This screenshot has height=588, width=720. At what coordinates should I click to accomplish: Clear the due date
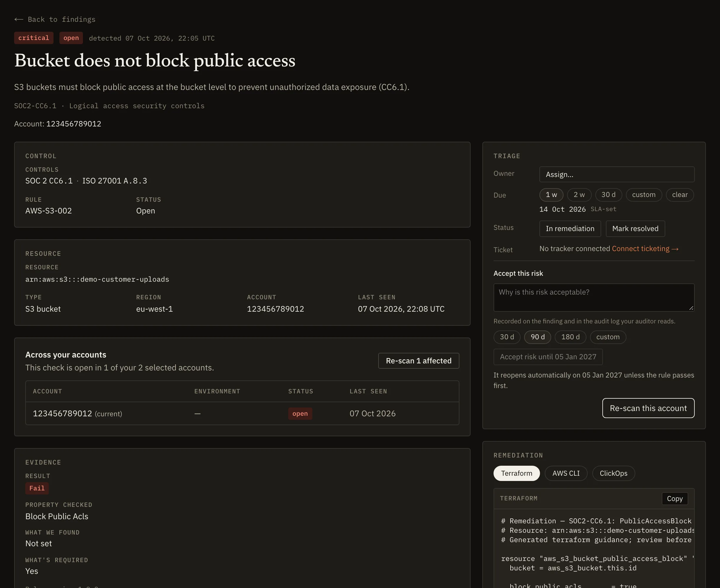680,195
